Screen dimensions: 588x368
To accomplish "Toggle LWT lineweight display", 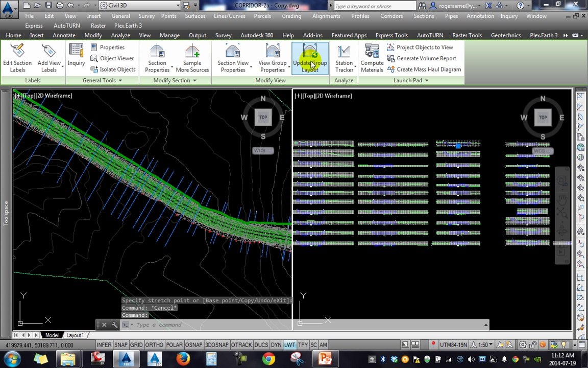I will pos(289,344).
